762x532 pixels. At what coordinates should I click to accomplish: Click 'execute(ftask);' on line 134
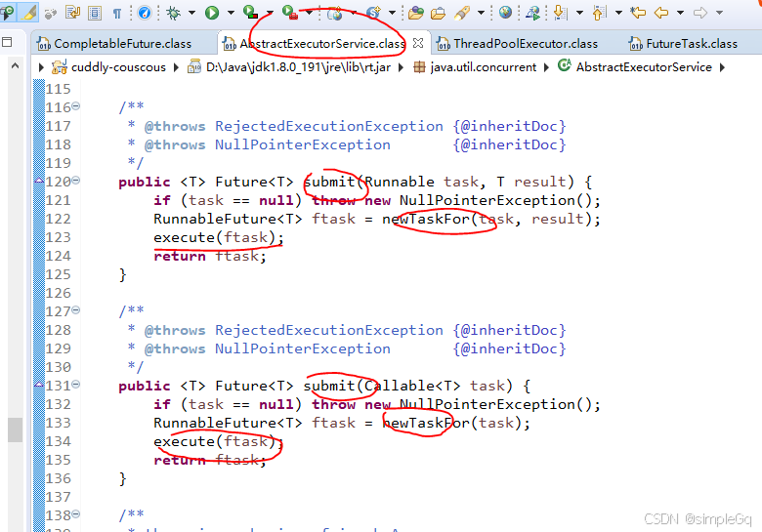tap(219, 441)
